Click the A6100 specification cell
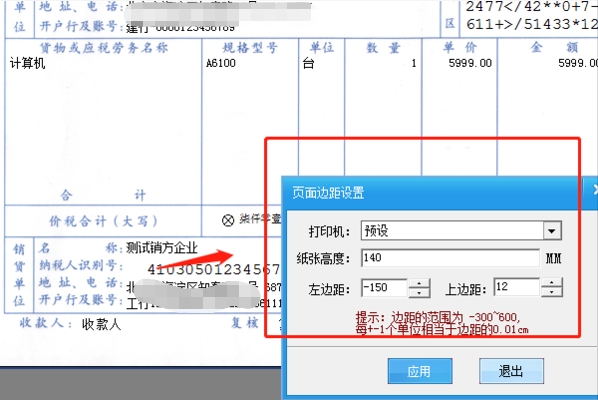598x400 pixels. tap(221, 63)
